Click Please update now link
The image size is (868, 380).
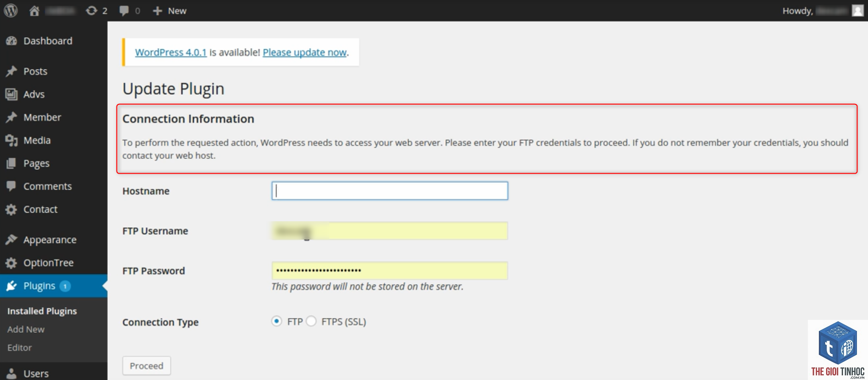click(305, 52)
